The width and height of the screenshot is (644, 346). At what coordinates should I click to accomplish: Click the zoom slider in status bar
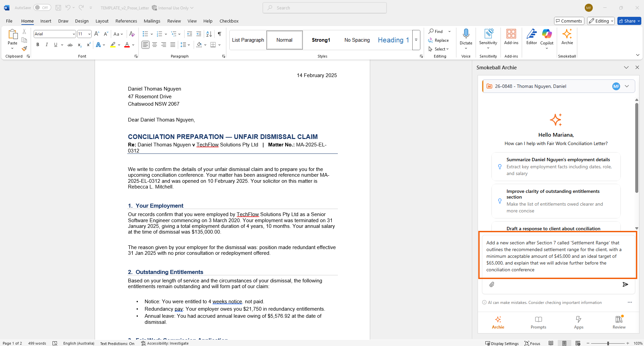608,343
